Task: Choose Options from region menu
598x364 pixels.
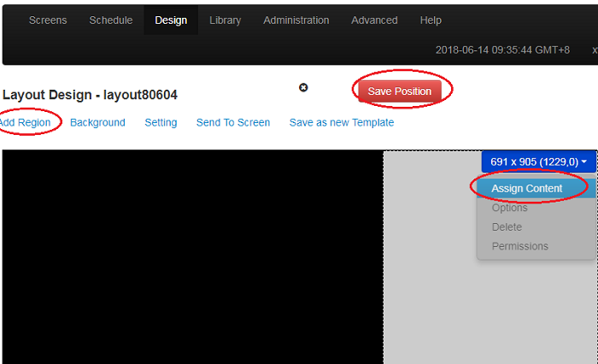Action: [x=510, y=208]
